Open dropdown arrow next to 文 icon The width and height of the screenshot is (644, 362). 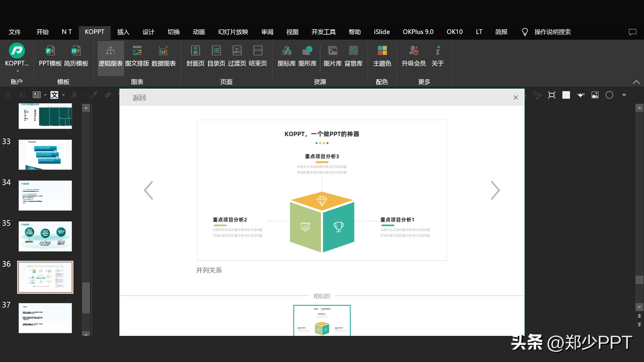tap(63, 95)
